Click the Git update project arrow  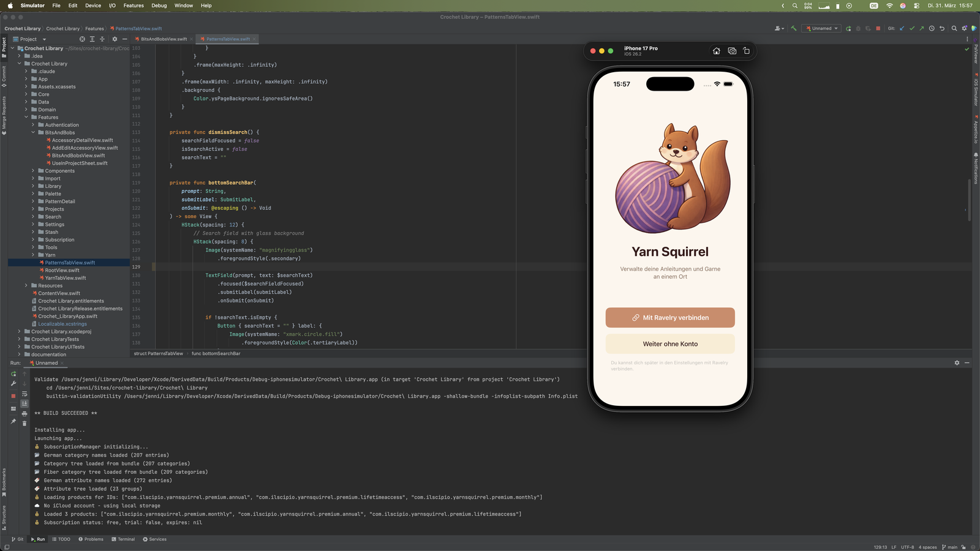coord(902,28)
